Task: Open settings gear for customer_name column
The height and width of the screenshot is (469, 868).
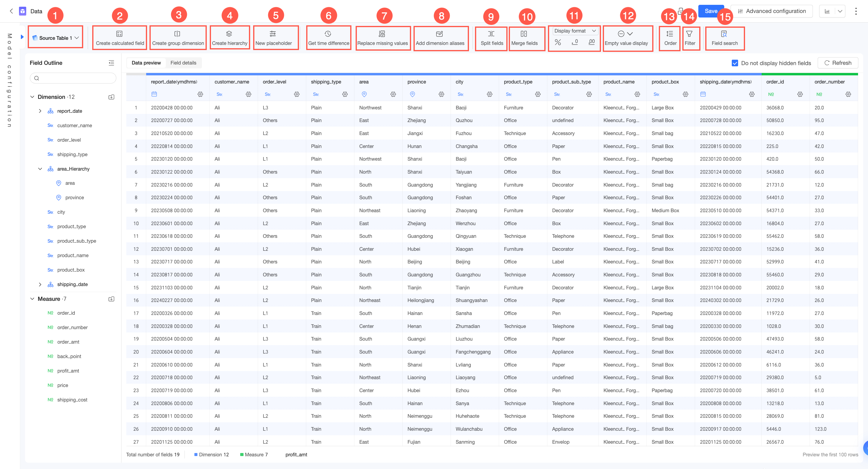Action: (x=248, y=94)
